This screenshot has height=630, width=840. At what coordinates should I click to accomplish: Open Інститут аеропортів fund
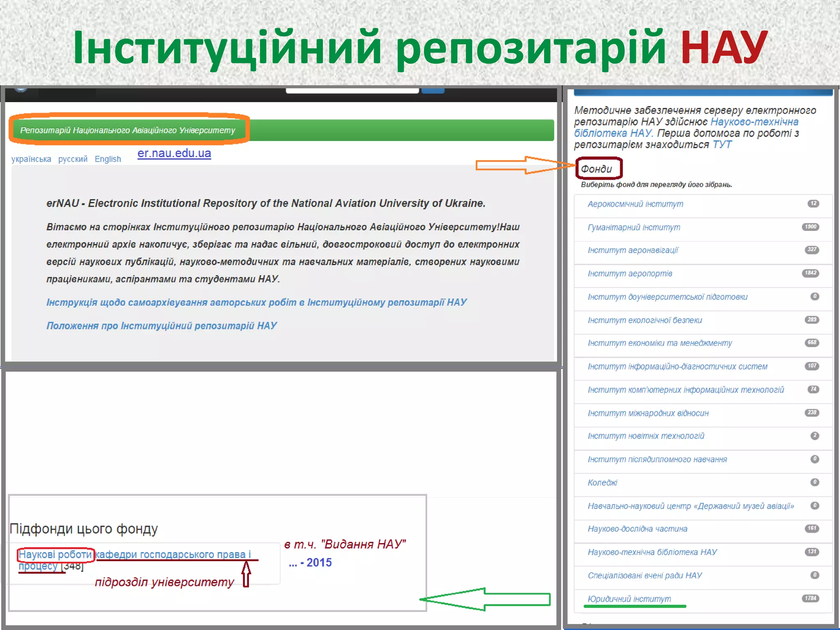point(630,274)
